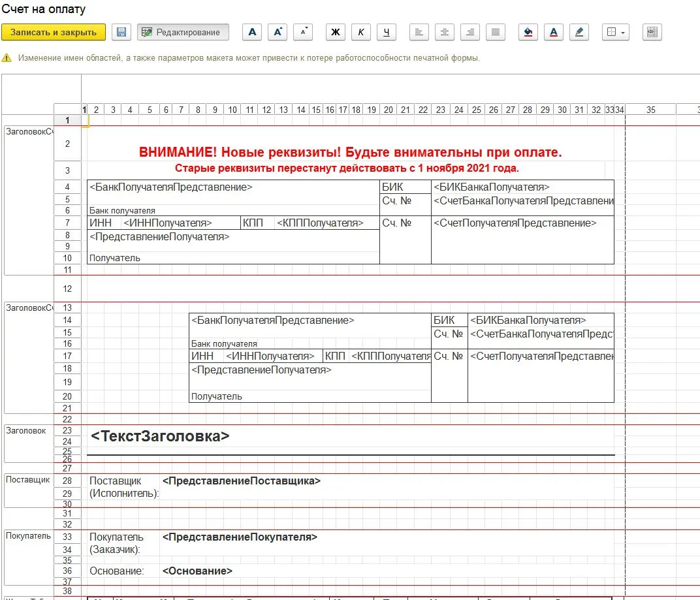The width and height of the screenshot is (700, 600).
Task: Select the Заголовок area label
Action: click(26, 431)
